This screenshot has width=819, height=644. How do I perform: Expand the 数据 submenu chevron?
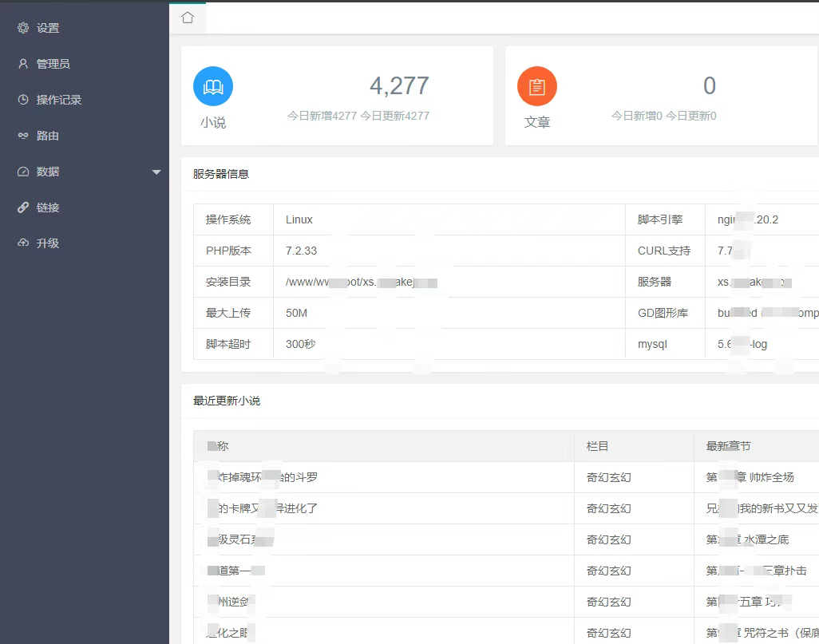click(x=156, y=171)
